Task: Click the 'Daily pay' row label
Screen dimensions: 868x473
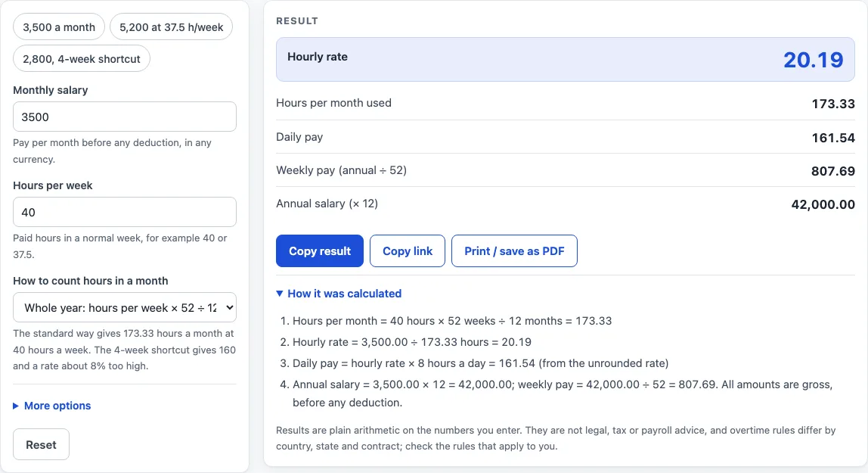Action: coord(299,137)
